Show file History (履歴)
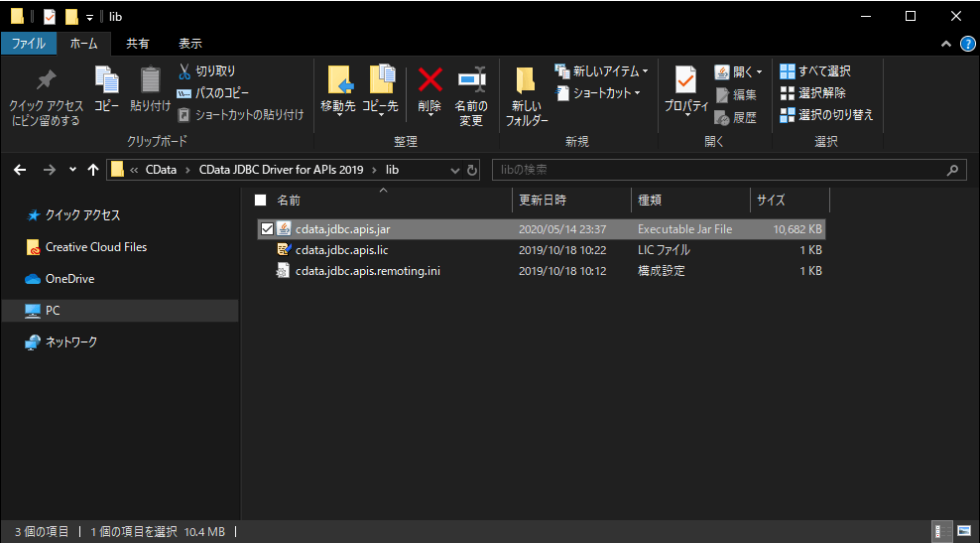Screen dimensions: 980x544 point(736,117)
